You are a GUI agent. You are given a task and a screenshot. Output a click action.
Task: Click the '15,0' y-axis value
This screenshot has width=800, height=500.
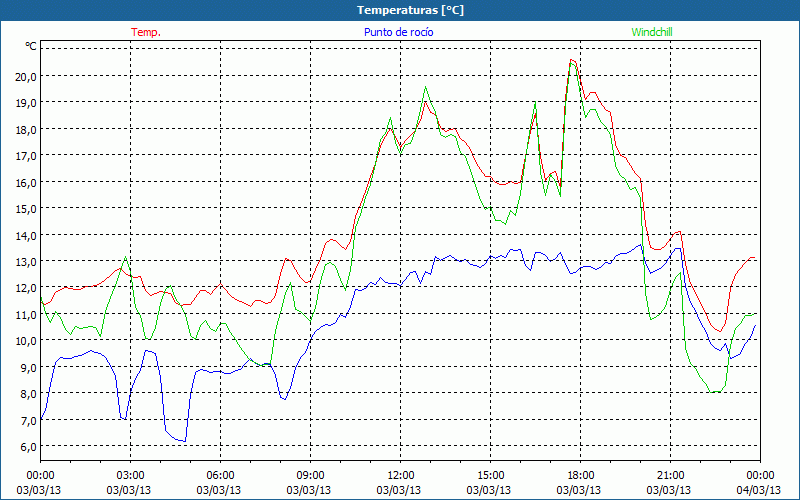(x=26, y=209)
